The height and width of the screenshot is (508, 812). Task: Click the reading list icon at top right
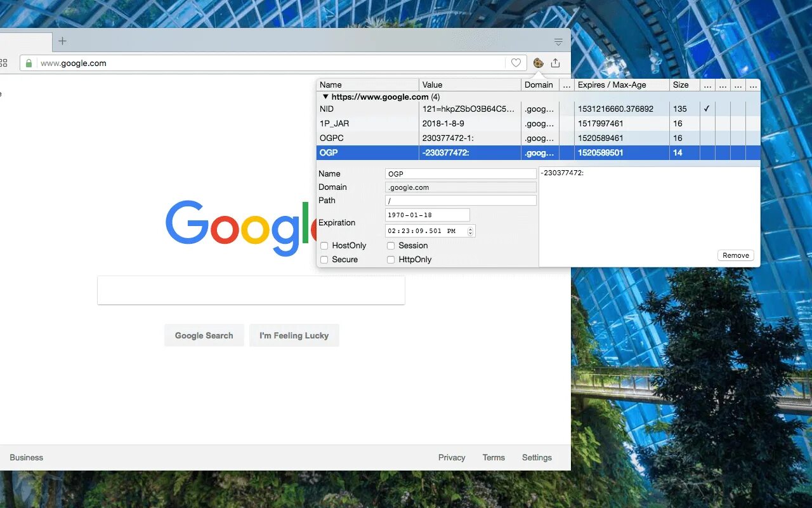tap(558, 41)
